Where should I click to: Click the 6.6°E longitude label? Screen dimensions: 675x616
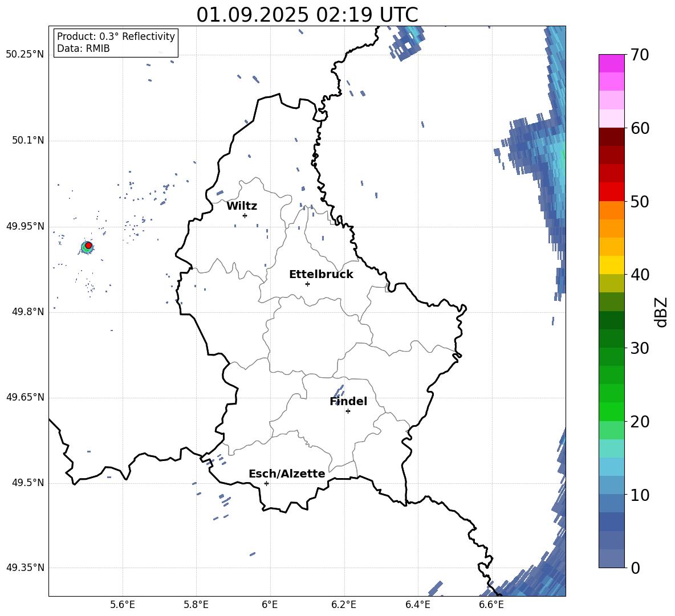pyautogui.click(x=491, y=605)
